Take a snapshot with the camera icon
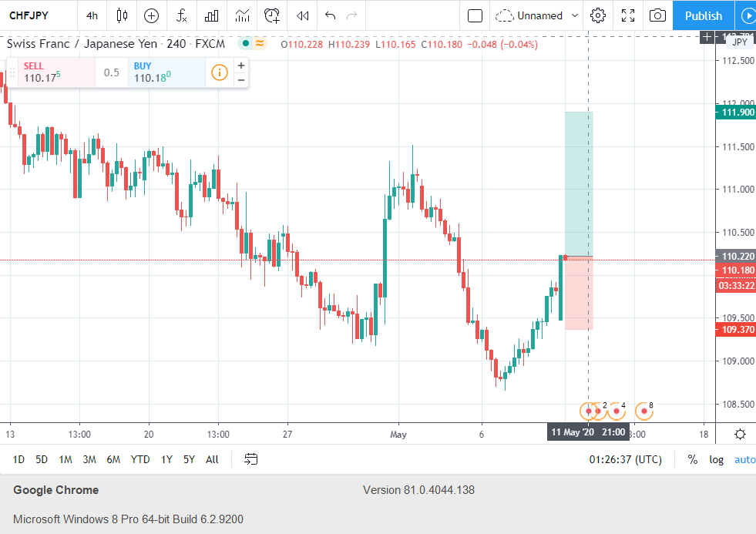The image size is (756, 534). [657, 15]
